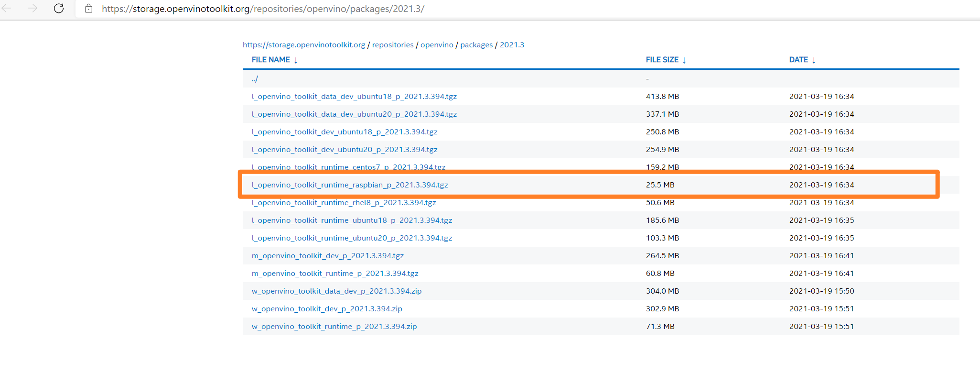Screen dimensions: 980x373
Task: Click the DATE column header
Action: pos(798,60)
